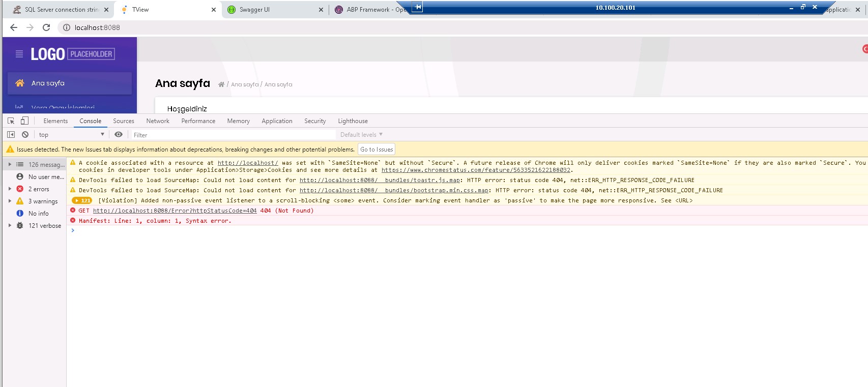Click the inspect element picker icon
The image size is (868, 387).
11,121
